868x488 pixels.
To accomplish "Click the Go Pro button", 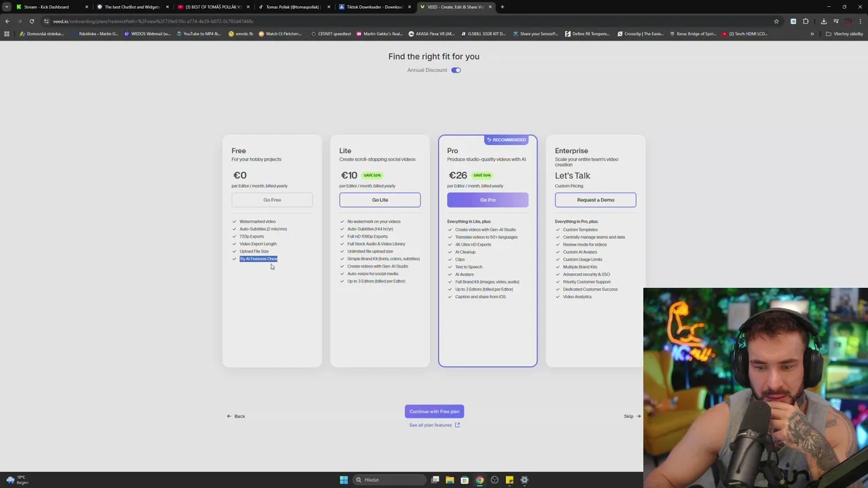I will (x=488, y=200).
